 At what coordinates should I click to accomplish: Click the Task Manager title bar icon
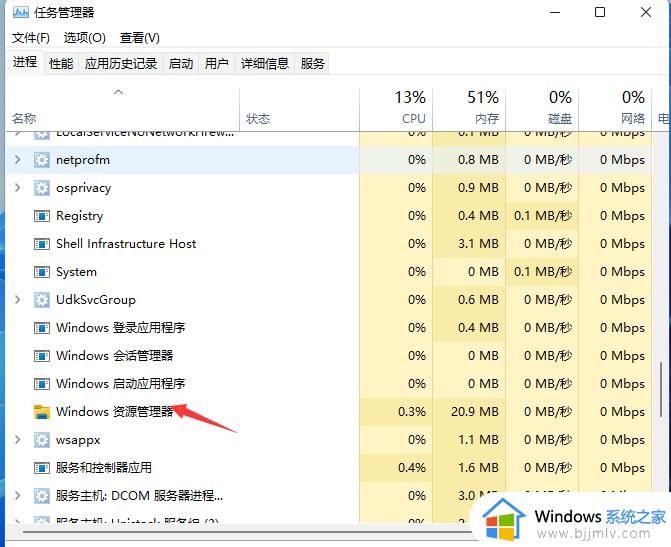[x=20, y=12]
